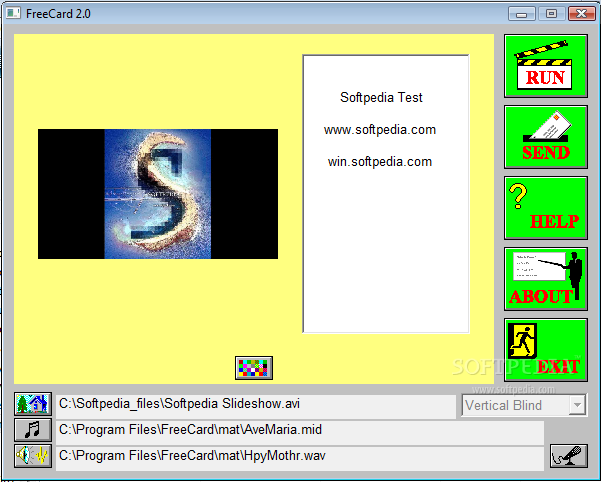Open HELP with the question mark button
601x482 pixels.
(545, 208)
